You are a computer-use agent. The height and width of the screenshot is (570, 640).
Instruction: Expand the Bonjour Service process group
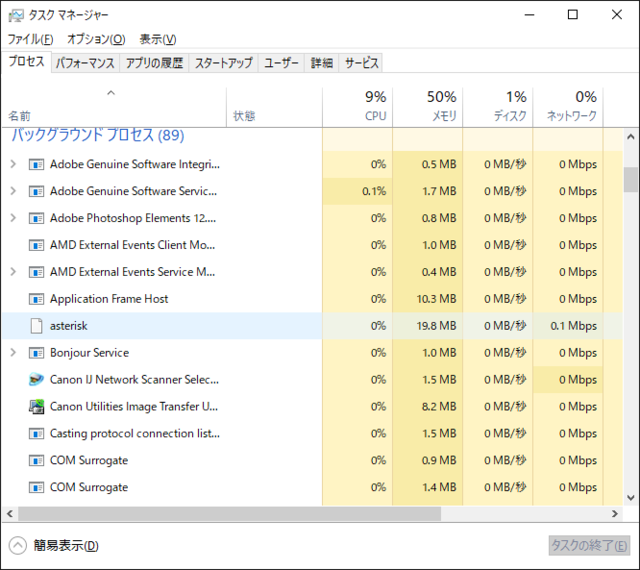[x=13, y=353]
